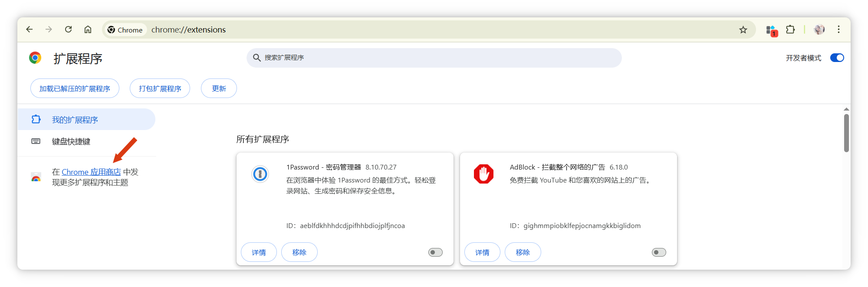Click the chrome://extensions address text
Image resolution: width=868 pixels, height=287 pixels.
tap(188, 29)
